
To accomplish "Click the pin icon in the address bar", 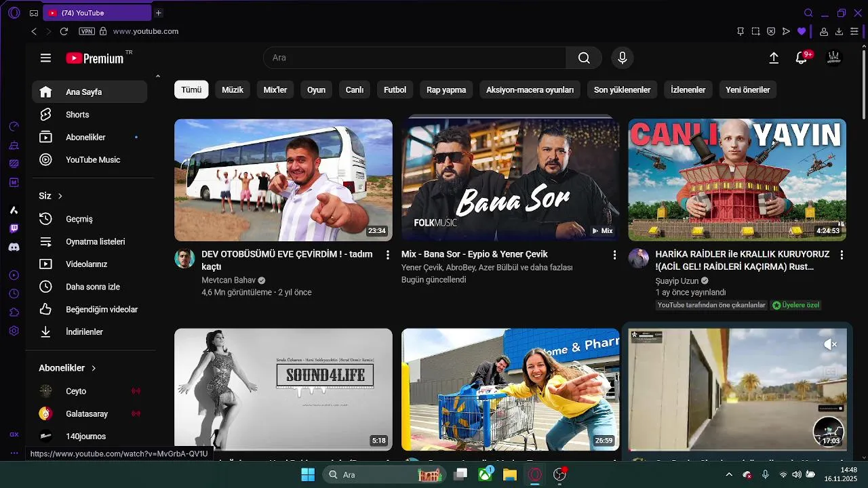I will [741, 31].
